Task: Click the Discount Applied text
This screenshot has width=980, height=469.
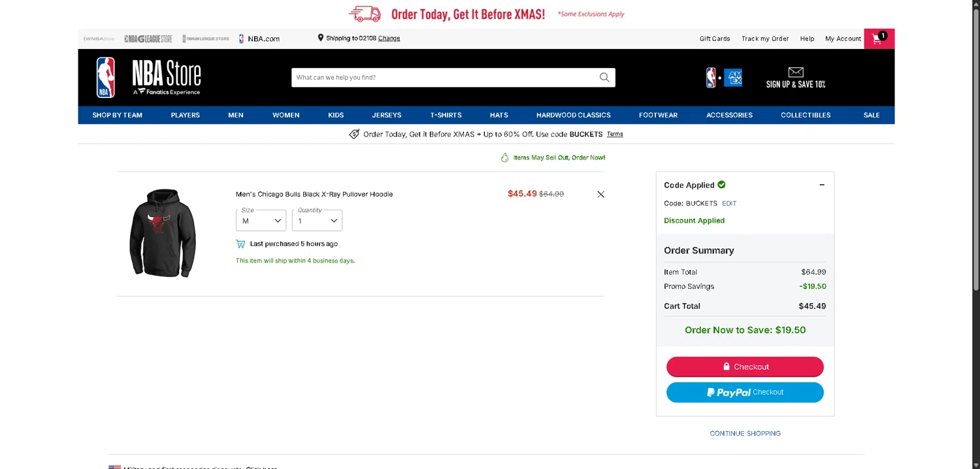Action: click(x=694, y=221)
